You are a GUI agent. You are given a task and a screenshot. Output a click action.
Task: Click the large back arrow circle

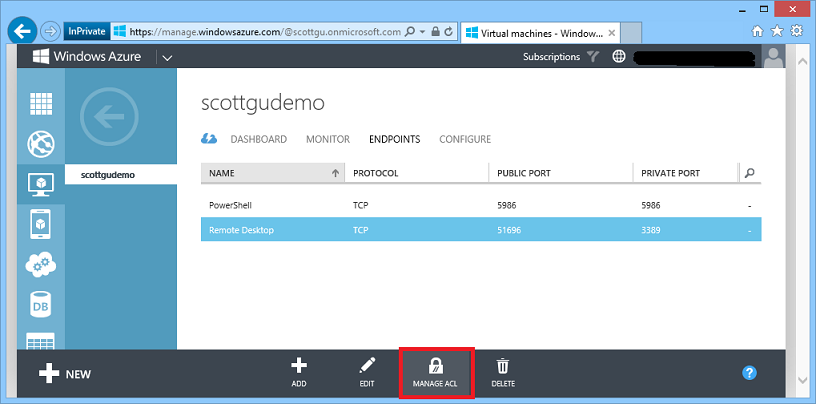(x=109, y=116)
